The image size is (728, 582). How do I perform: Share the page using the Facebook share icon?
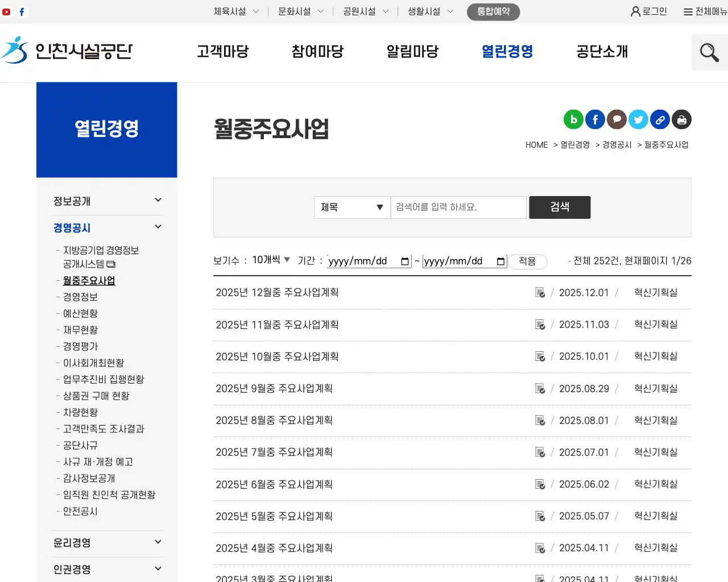pyautogui.click(x=595, y=119)
